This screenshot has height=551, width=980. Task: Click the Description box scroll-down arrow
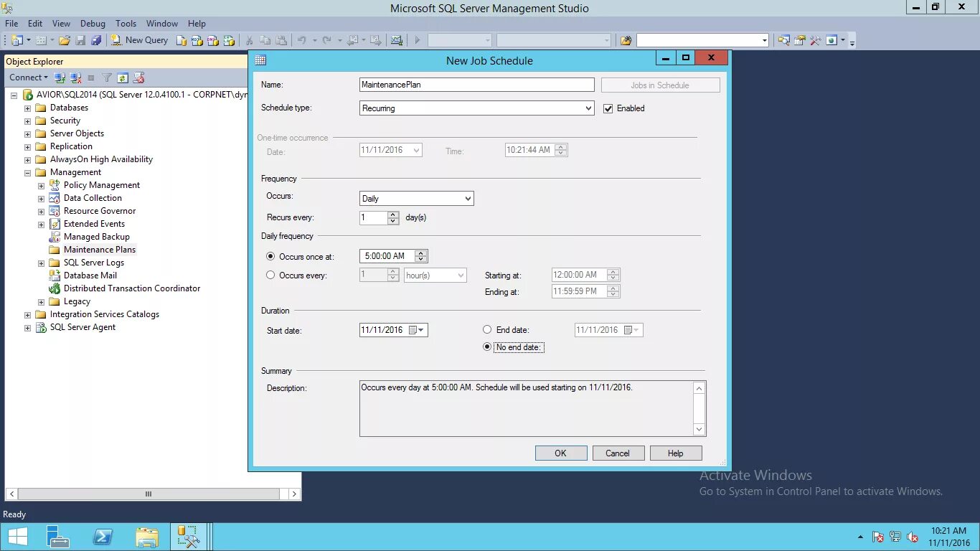tap(699, 429)
